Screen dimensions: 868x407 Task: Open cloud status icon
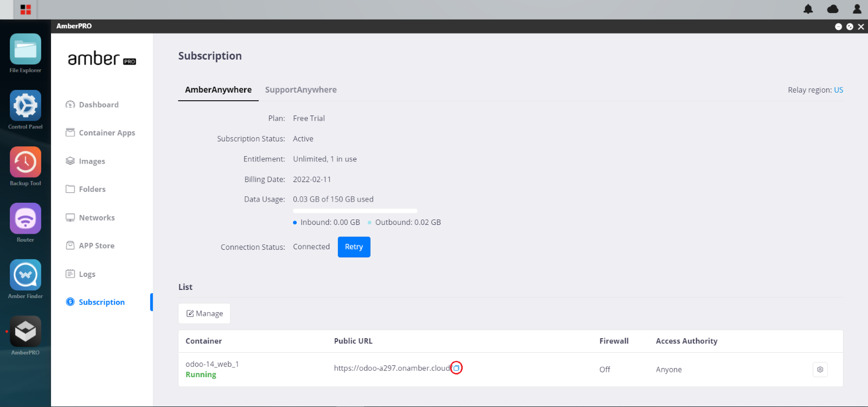pos(833,9)
